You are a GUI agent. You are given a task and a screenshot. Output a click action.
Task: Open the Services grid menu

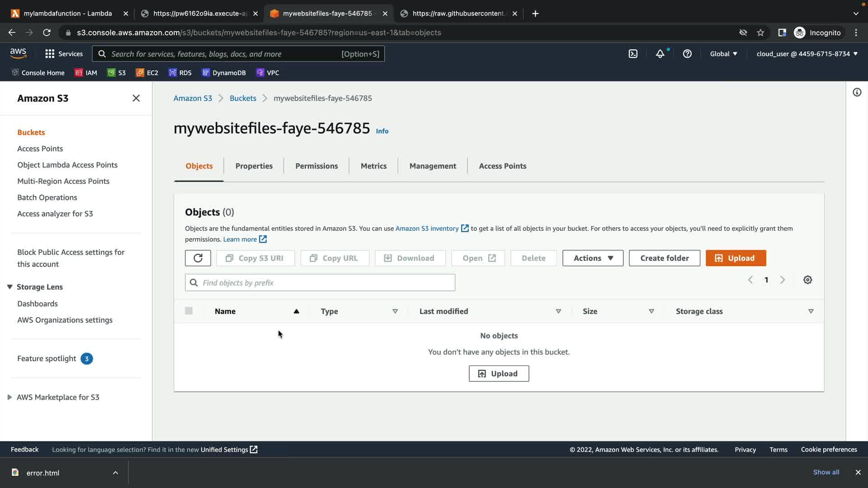[64, 54]
